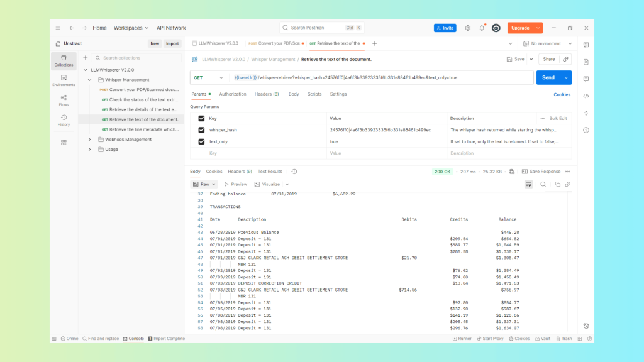Open the Flows sidebar icon
Viewport: 644px width, 362px height.
click(x=64, y=100)
